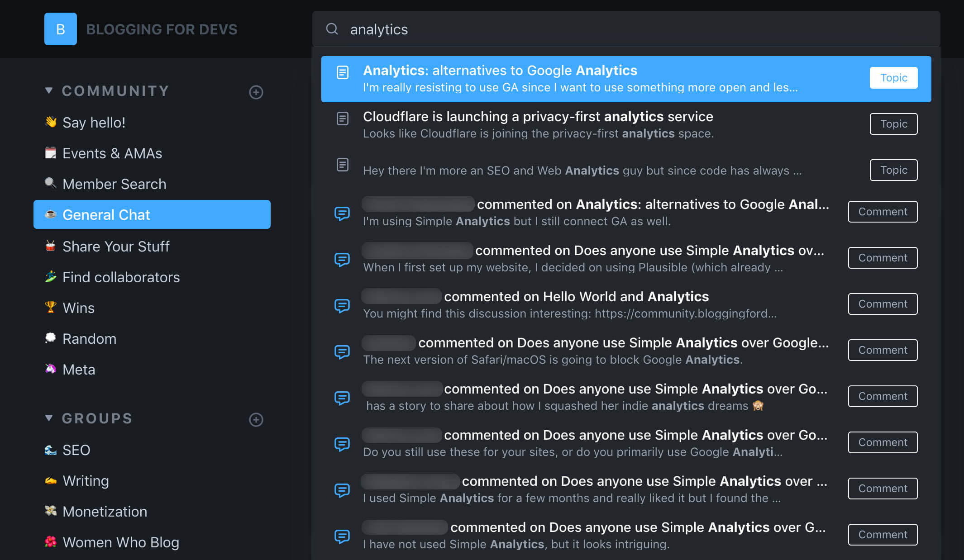Viewport: 964px width, 560px height.
Task: Open the Meta space
Action: pyautogui.click(x=152, y=369)
